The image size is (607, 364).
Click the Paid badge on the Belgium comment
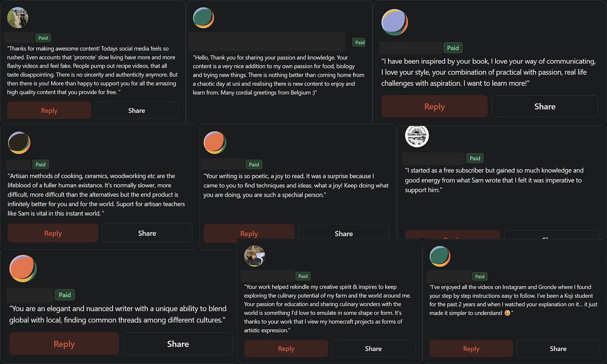[360, 42]
